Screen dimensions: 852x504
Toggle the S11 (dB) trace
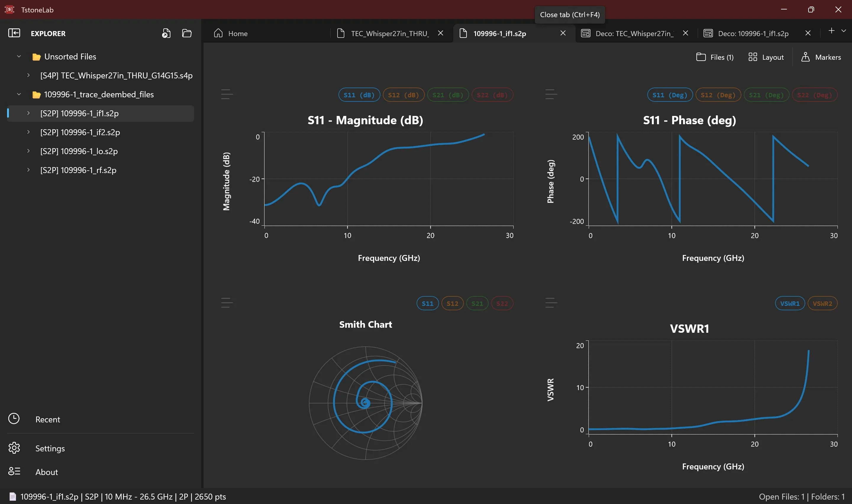point(359,95)
